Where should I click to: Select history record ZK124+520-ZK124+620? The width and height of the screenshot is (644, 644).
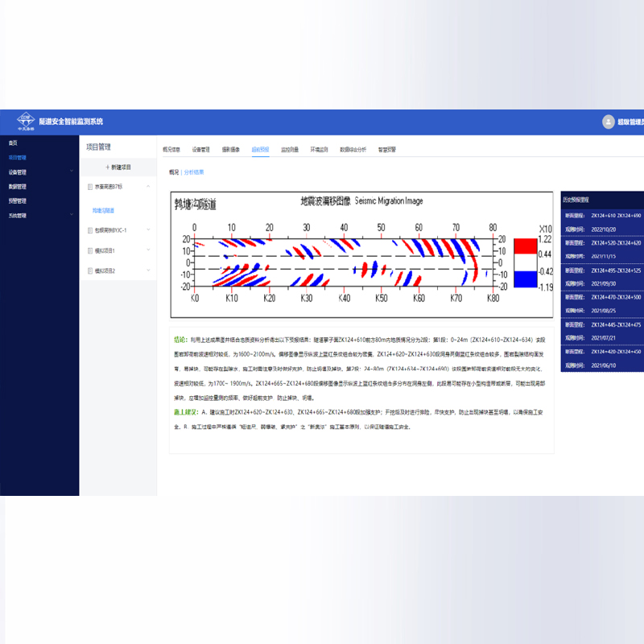(616, 243)
